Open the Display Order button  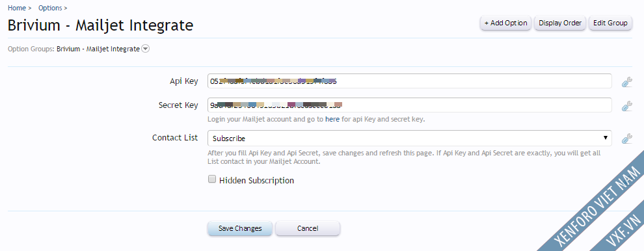point(560,23)
